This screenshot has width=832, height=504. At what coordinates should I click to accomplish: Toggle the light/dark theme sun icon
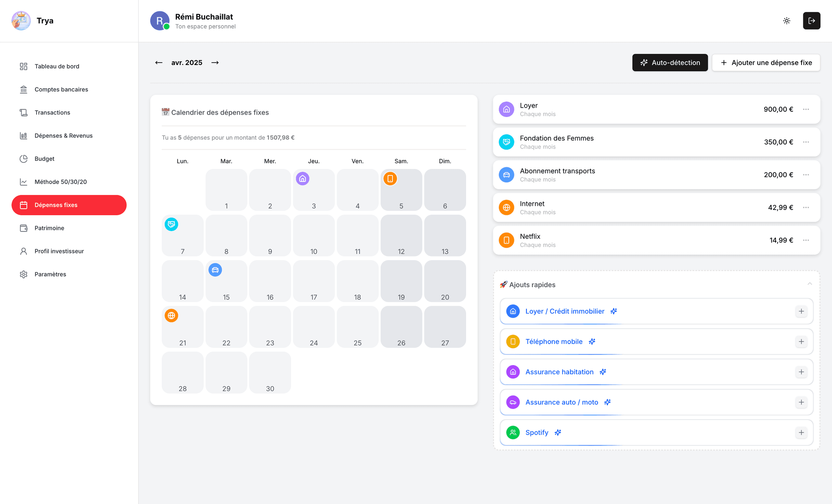[786, 21]
